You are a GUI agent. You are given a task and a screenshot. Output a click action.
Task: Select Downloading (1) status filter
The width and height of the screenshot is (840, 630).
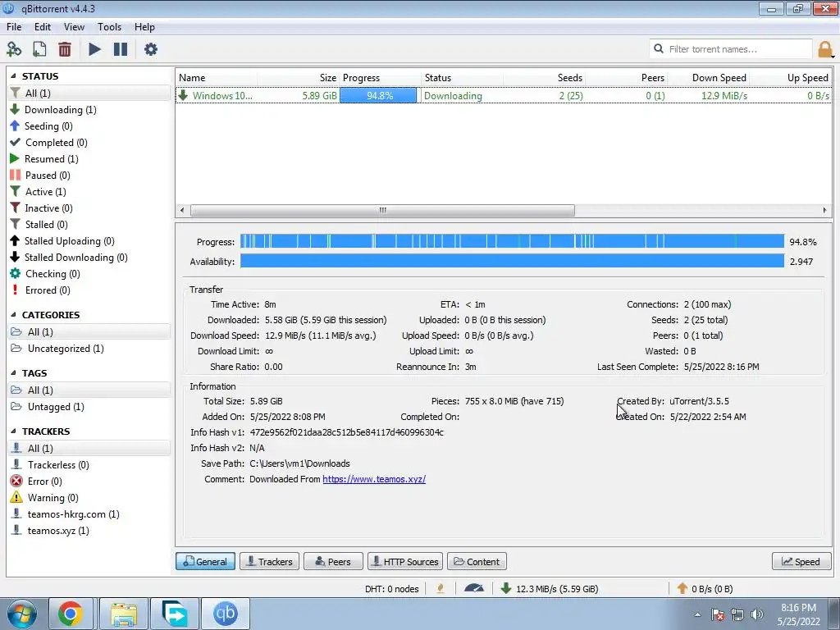click(89, 109)
